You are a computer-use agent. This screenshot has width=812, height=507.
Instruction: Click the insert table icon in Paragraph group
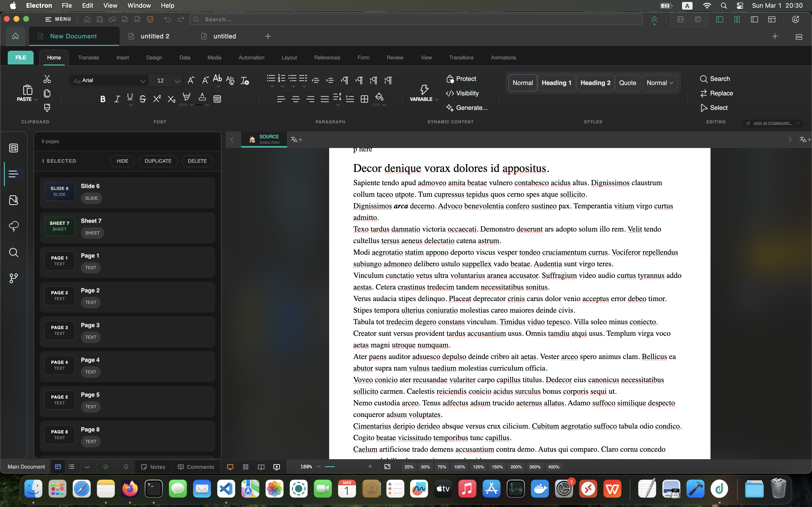tap(364, 99)
